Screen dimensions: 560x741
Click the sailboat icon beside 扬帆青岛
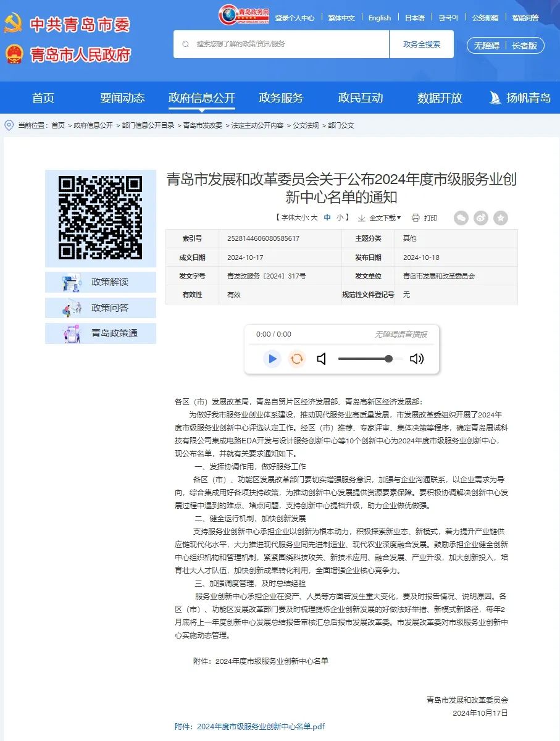495,98
